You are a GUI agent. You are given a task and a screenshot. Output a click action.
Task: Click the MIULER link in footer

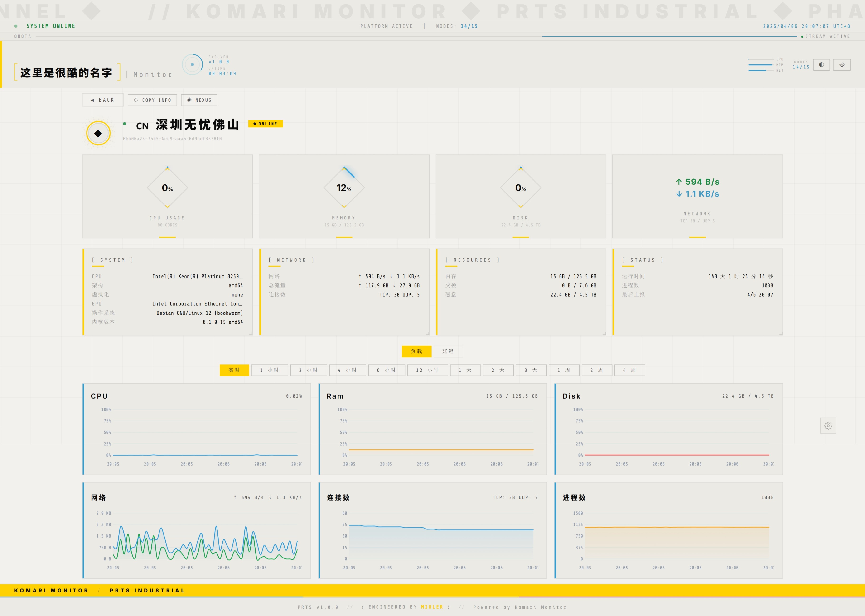click(432, 607)
